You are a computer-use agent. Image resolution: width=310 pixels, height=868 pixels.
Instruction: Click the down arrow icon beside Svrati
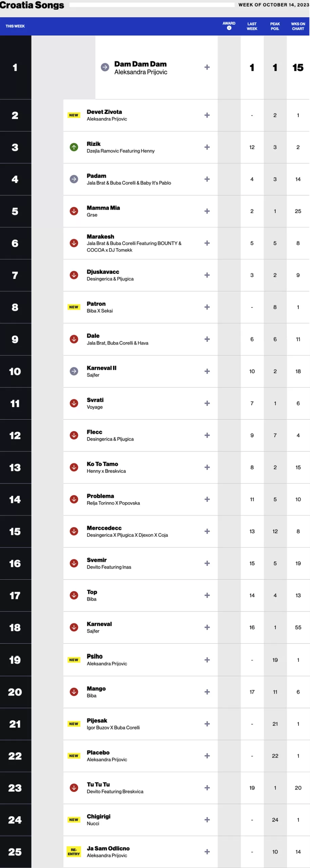coord(74,403)
